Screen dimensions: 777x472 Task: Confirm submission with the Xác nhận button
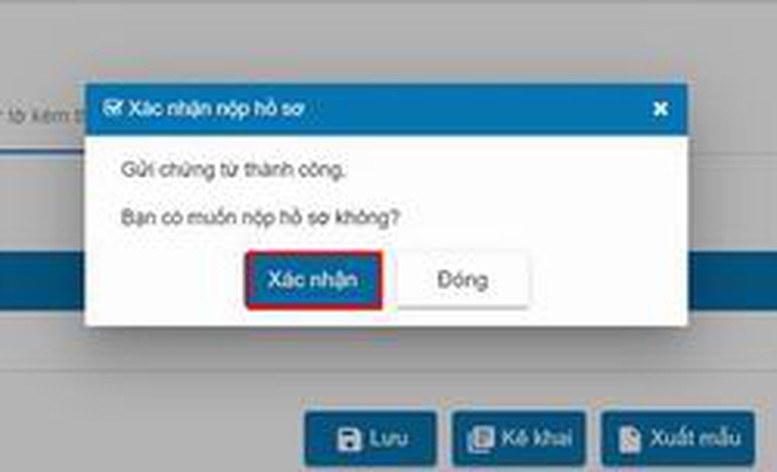pos(313,280)
